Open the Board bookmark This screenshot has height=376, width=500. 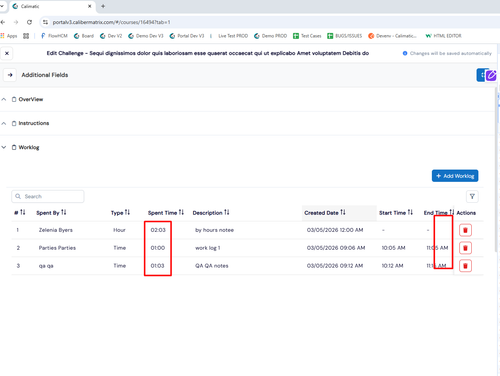(x=84, y=36)
